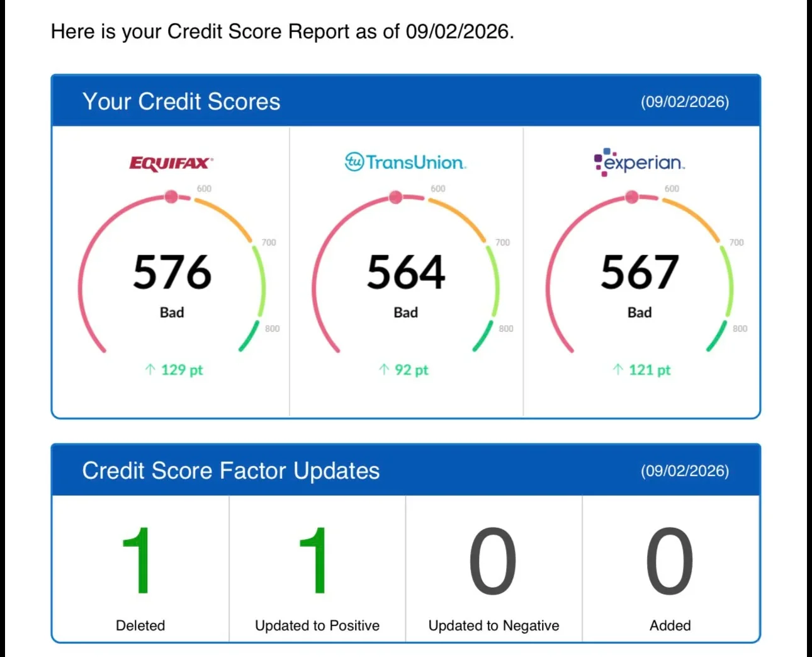Click the Deleted label
The image size is (812, 657).
[140, 626]
